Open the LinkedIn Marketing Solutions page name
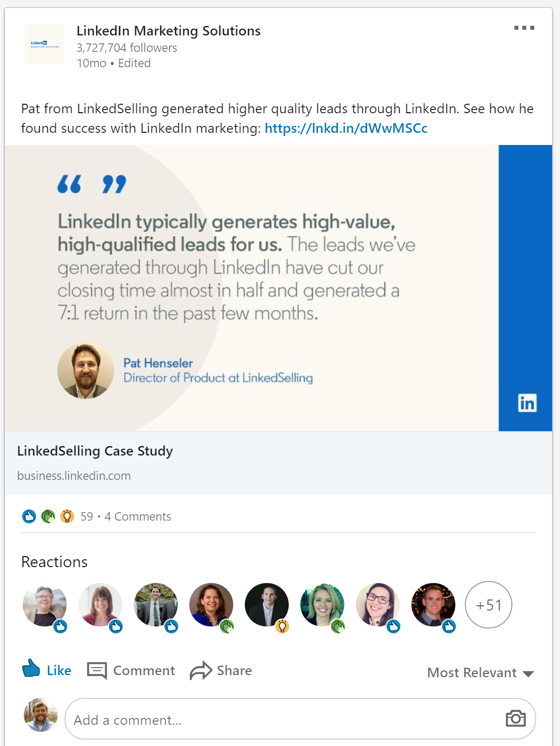This screenshot has height=746, width=560. (169, 31)
